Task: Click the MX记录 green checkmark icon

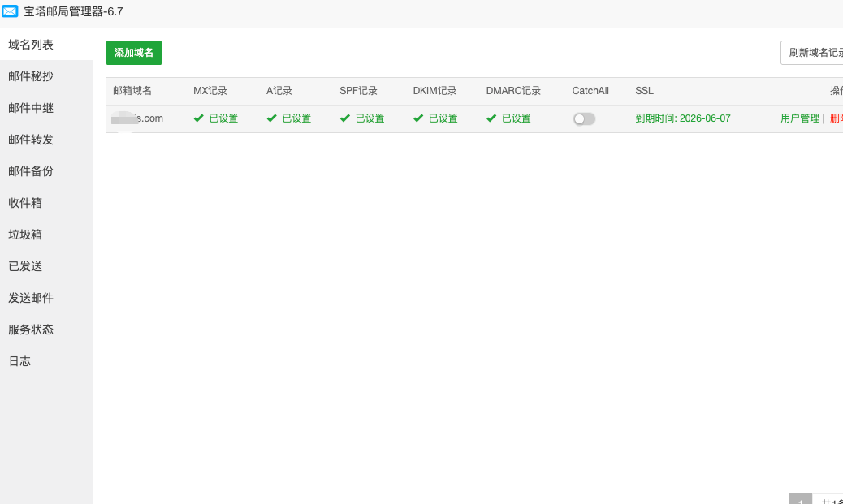Action: (199, 118)
